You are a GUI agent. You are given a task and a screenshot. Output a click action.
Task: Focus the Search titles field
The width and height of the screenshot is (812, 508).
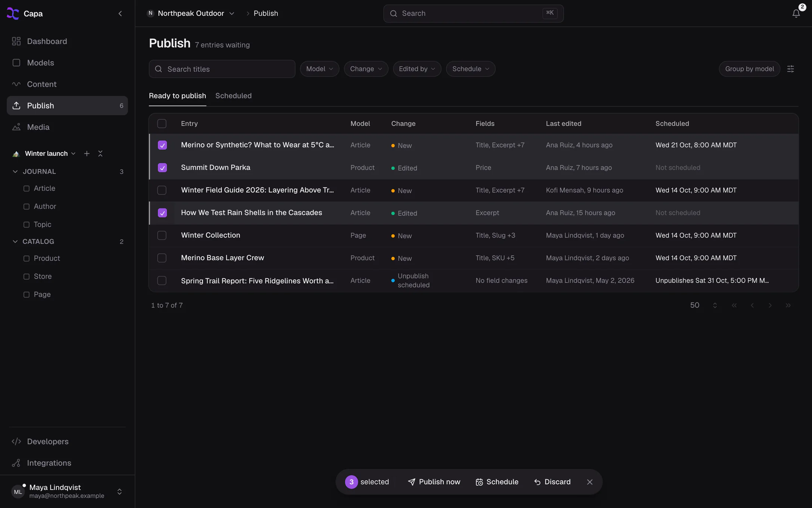click(x=222, y=69)
